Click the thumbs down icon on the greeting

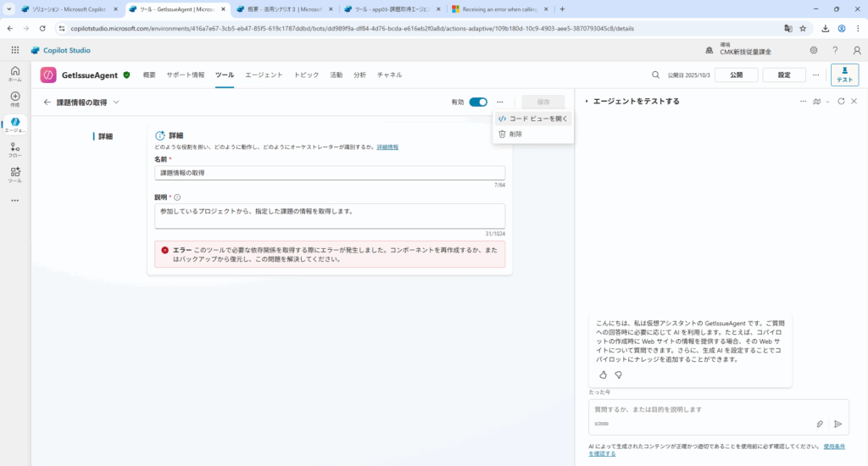coord(619,374)
